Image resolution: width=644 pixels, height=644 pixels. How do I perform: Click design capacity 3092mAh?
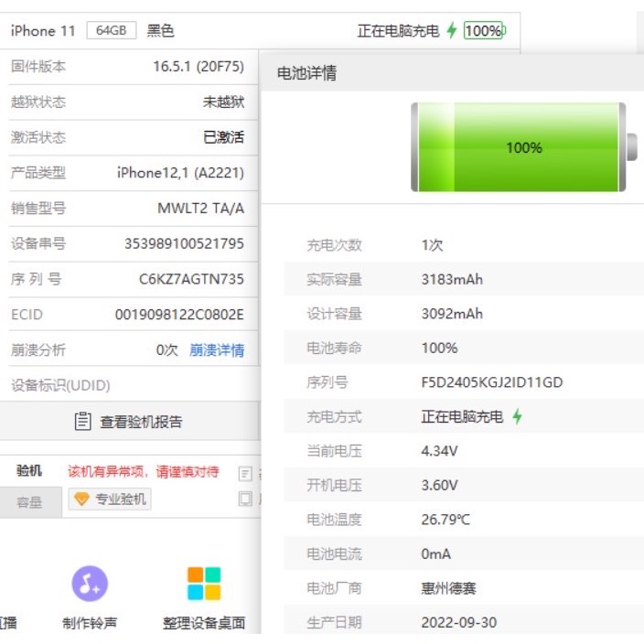tap(452, 314)
